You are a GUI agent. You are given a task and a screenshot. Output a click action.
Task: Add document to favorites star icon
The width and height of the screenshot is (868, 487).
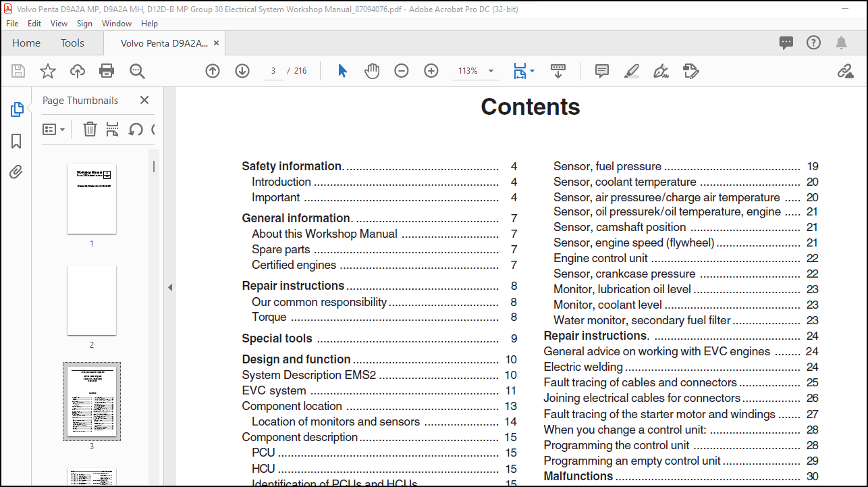(x=48, y=71)
